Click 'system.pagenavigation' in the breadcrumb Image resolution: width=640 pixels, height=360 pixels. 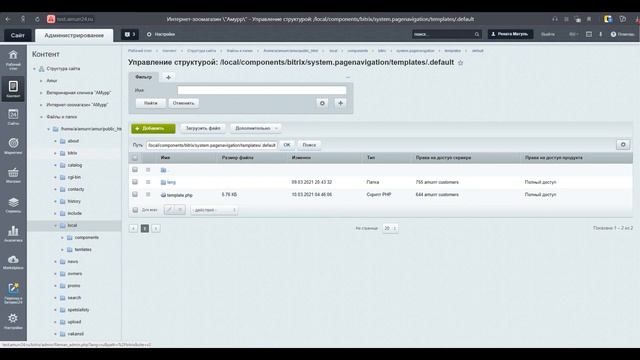415,51
